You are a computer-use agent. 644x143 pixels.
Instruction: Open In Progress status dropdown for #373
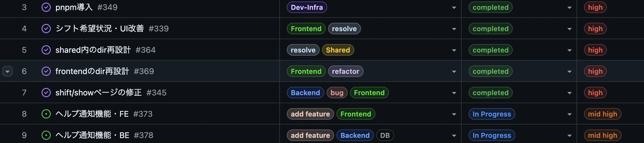click(569, 114)
